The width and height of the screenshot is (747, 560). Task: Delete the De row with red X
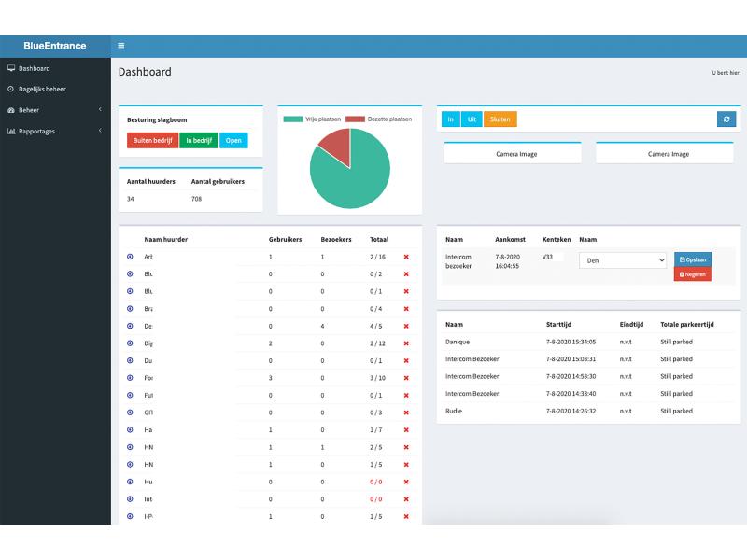pos(406,326)
